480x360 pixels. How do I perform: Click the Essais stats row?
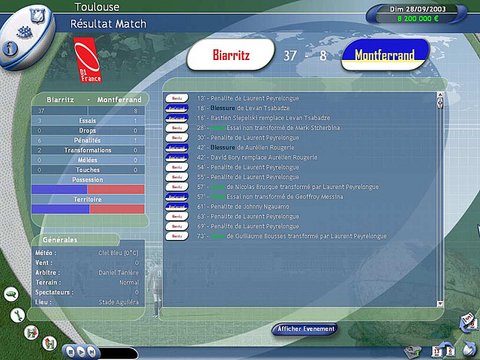[88, 121]
